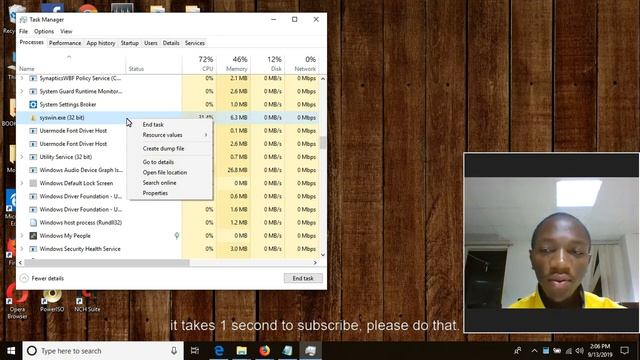This screenshot has width=640, height=360.
Task: Sort by the Disk column header
Action: click(x=267, y=64)
